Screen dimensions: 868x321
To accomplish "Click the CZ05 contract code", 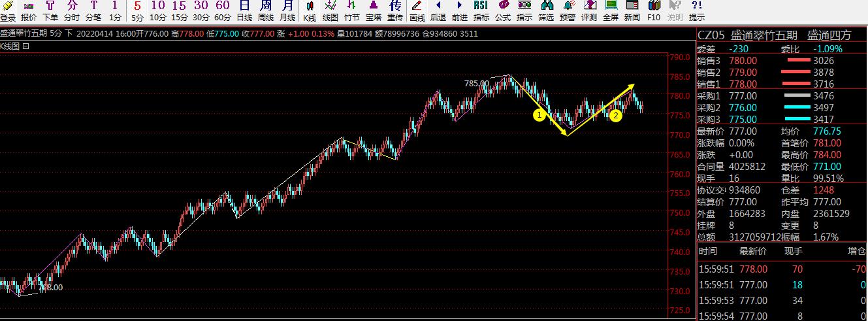I will 711,35.
